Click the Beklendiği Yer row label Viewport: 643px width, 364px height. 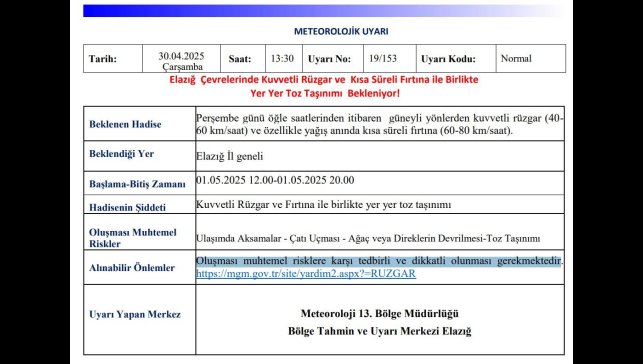121,154
